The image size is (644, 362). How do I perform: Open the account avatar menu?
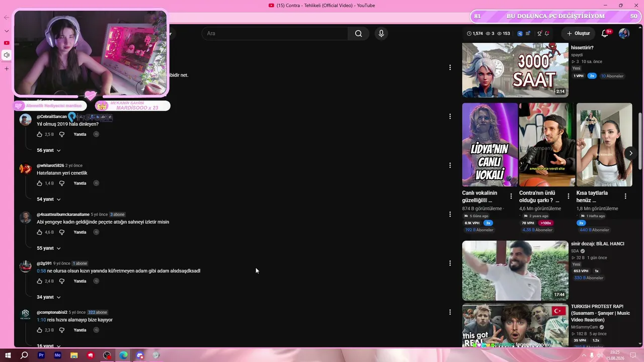[x=624, y=34]
